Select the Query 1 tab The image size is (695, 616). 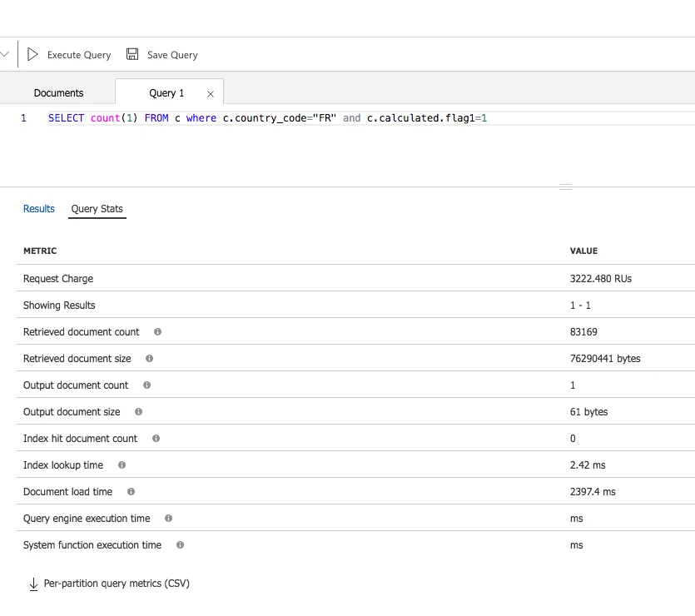(166, 93)
